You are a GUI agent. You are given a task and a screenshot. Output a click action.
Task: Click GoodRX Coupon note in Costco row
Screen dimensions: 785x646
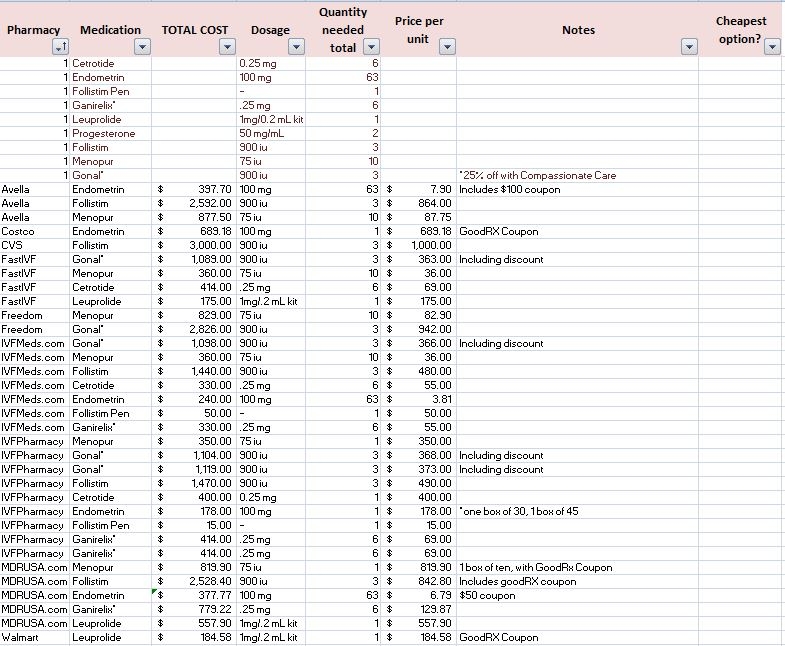coord(578,231)
